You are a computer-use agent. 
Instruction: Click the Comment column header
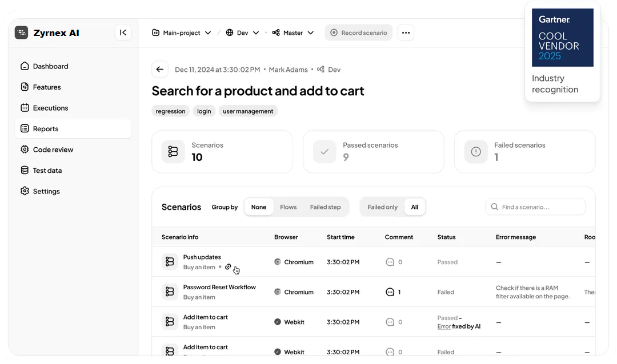point(399,237)
